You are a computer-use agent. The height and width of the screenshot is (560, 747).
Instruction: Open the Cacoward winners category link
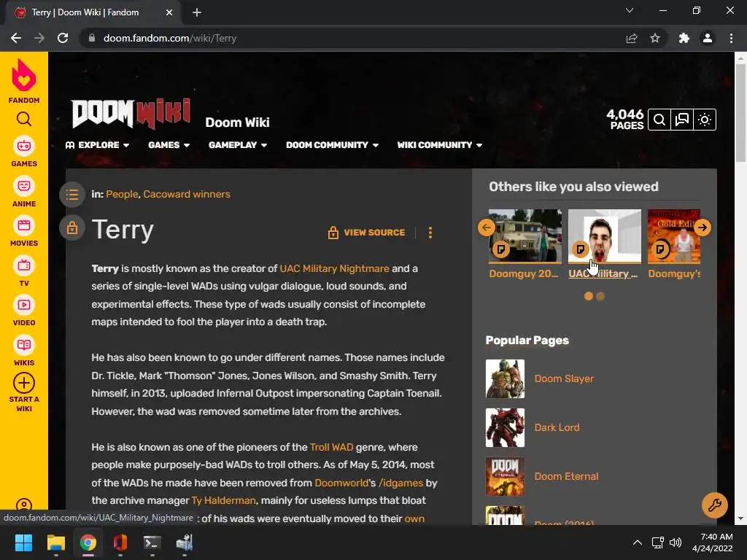click(x=187, y=194)
